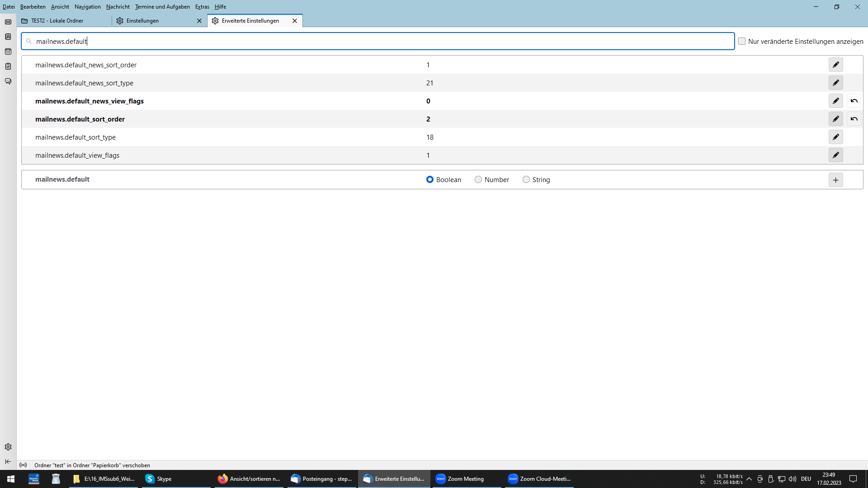Reset mailnews.default_sort_order to default value
The width and height of the screenshot is (868, 488).
[854, 119]
